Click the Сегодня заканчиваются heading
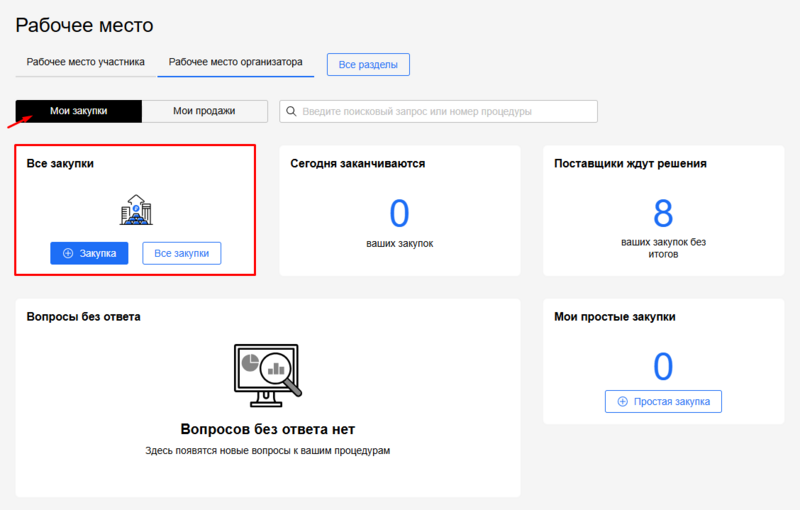The width and height of the screenshot is (800, 510). point(358,164)
